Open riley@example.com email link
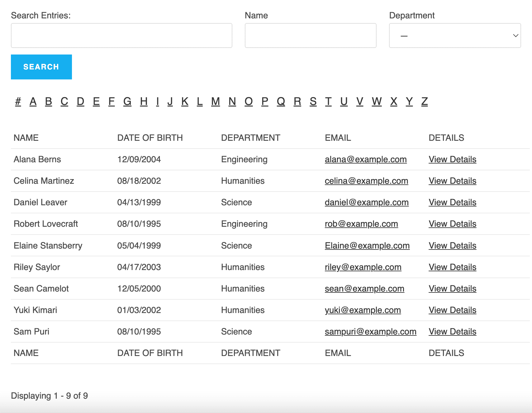This screenshot has width=532, height=413. (363, 267)
